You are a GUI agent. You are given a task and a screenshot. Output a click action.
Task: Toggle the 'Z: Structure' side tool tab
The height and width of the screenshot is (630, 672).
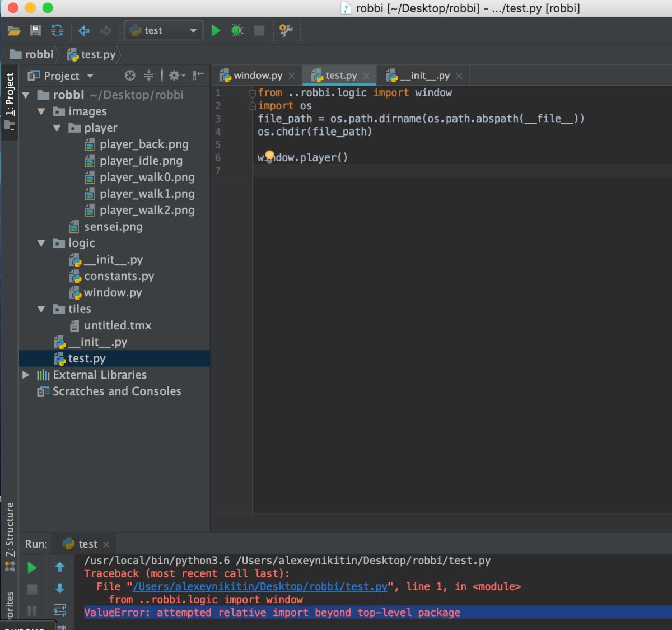tap(10, 530)
